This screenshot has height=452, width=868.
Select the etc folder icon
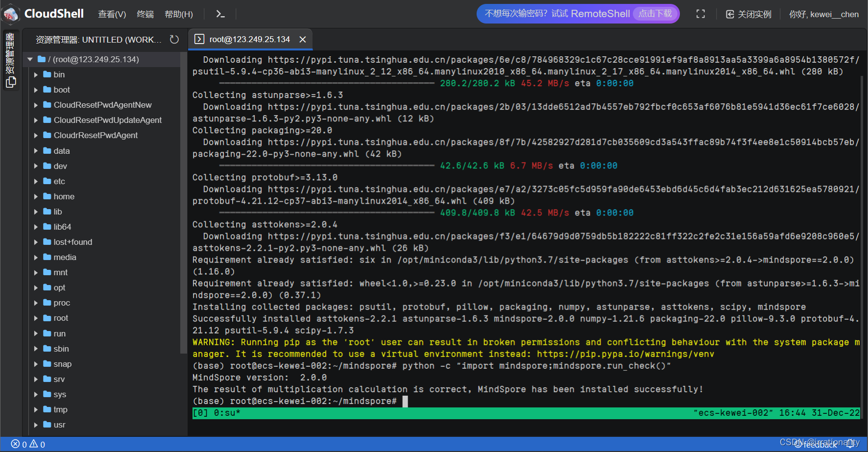click(x=48, y=181)
